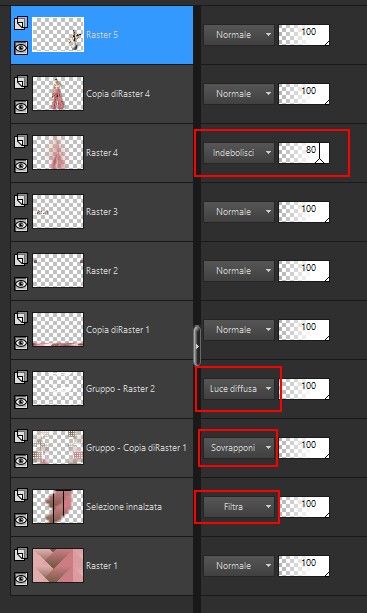The height and width of the screenshot is (613, 367).
Task: Open the Luce diffusa blend mode dropdown
Action: pos(239,389)
